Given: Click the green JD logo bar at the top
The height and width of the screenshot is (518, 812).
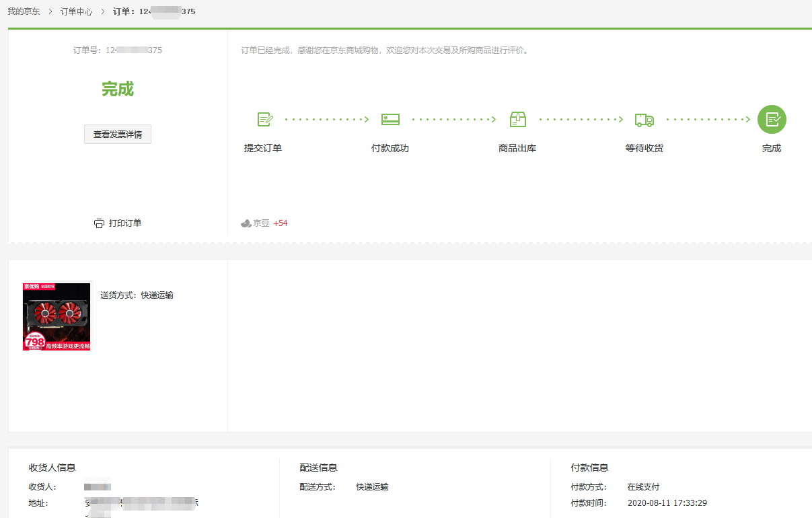Looking at the screenshot, I should pyautogui.click(x=406, y=28).
